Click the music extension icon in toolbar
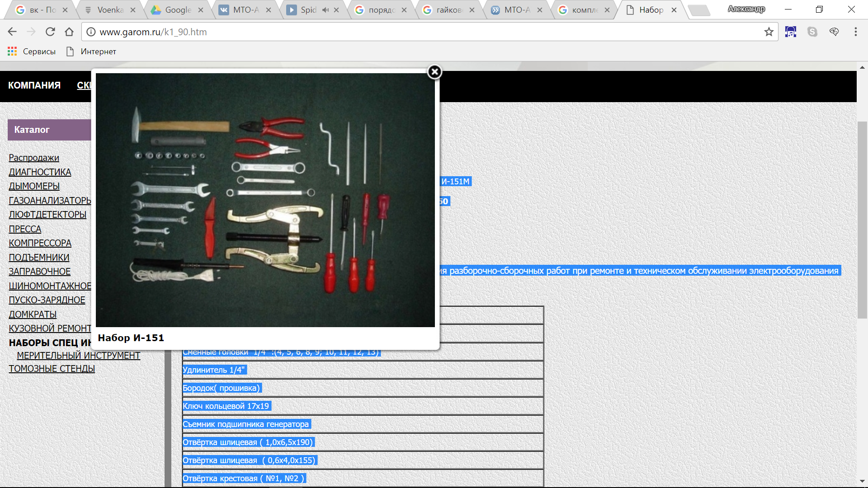The image size is (868, 488). click(791, 32)
